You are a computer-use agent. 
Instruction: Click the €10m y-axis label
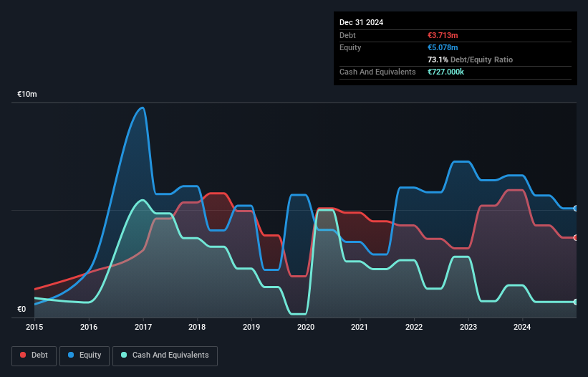tap(27, 94)
